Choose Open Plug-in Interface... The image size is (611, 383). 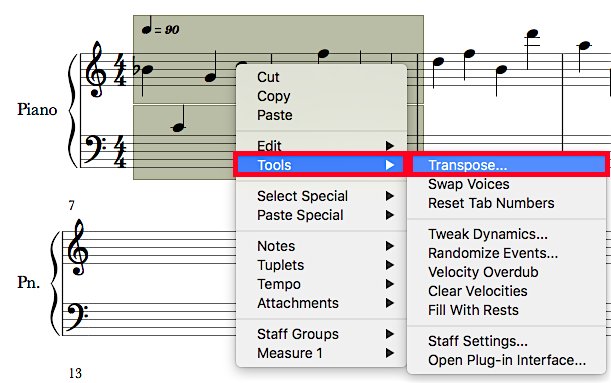pyautogui.click(x=506, y=360)
